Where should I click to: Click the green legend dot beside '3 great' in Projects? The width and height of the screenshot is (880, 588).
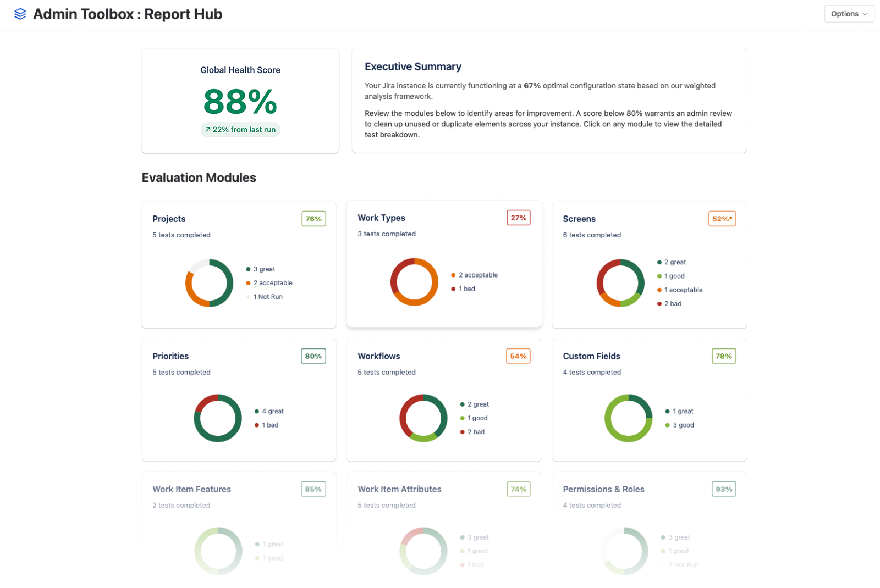click(x=248, y=269)
